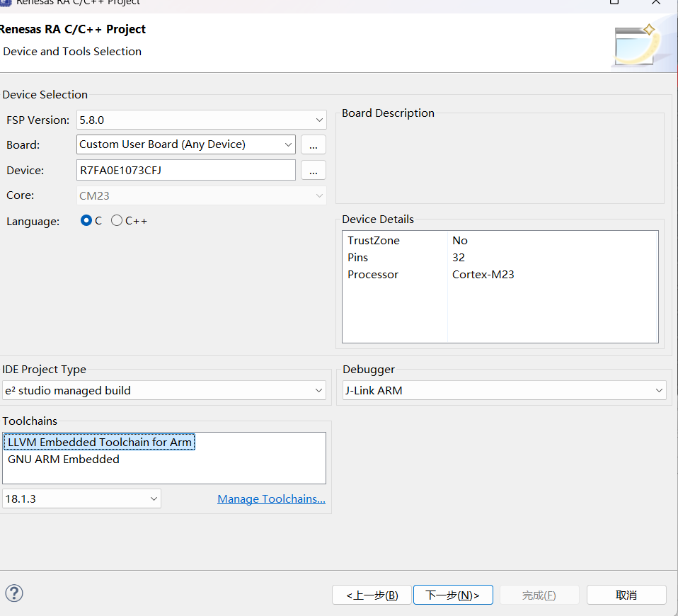The width and height of the screenshot is (678, 616).
Task: Click the Pins row in Device Details
Action: (x=500, y=258)
